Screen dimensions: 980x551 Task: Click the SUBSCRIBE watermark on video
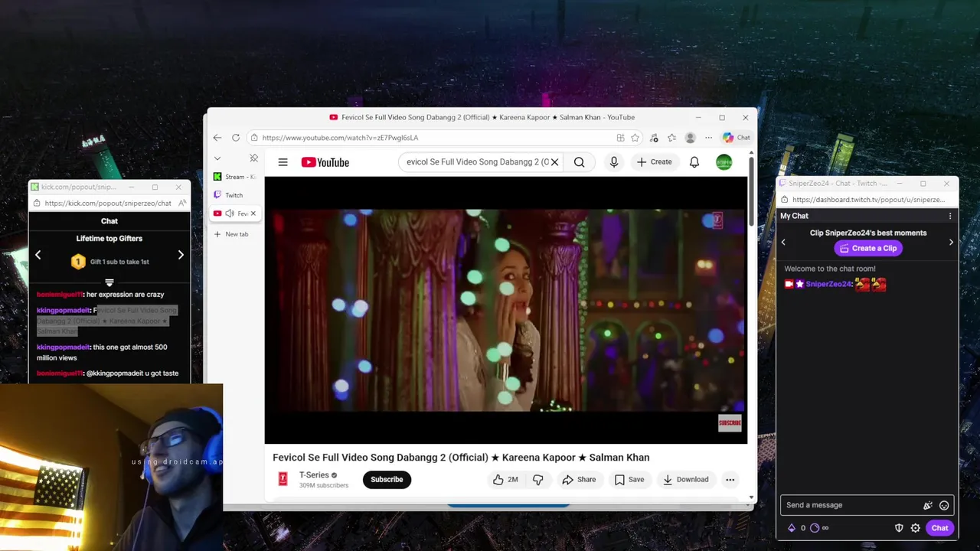point(730,422)
